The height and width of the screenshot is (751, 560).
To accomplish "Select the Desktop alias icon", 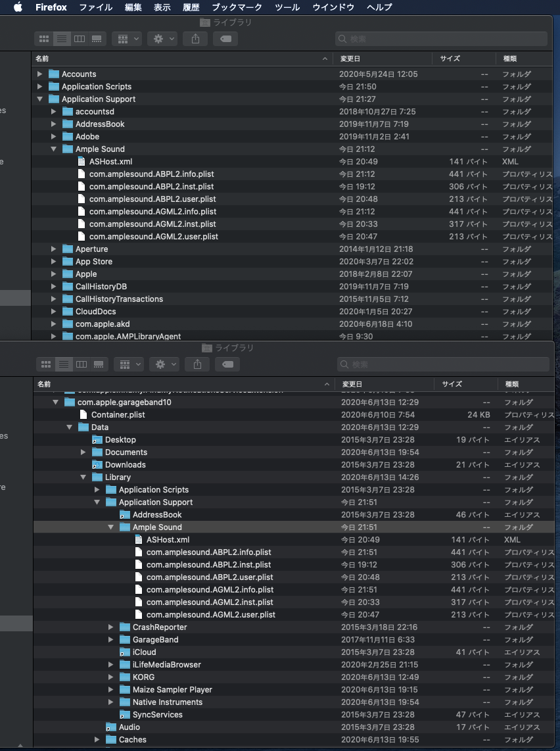I will (97, 440).
